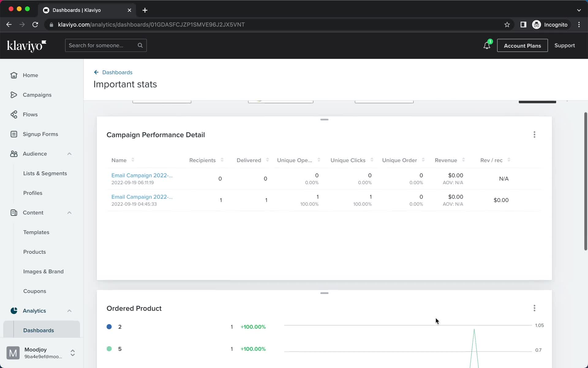Open a new browser tab
The height and width of the screenshot is (368, 588).
(145, 10)
